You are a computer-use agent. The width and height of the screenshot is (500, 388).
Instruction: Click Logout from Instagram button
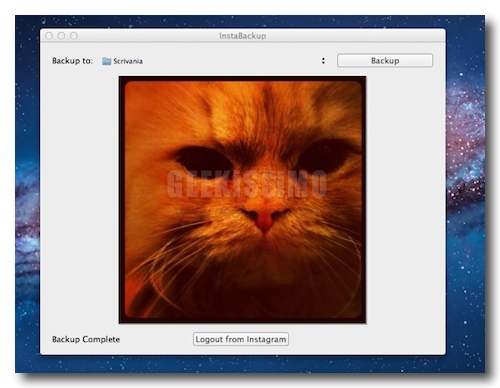(241, 339)
